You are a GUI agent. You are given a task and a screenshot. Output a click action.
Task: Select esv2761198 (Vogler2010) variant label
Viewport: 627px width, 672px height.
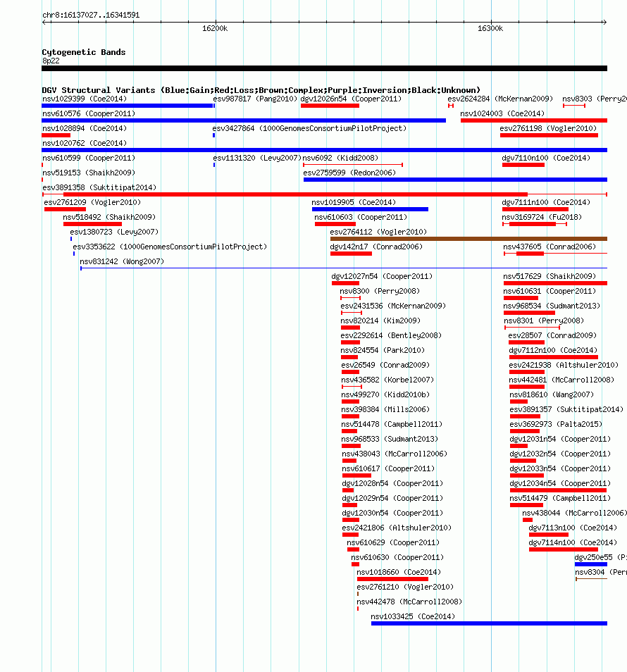click(548, 129)
